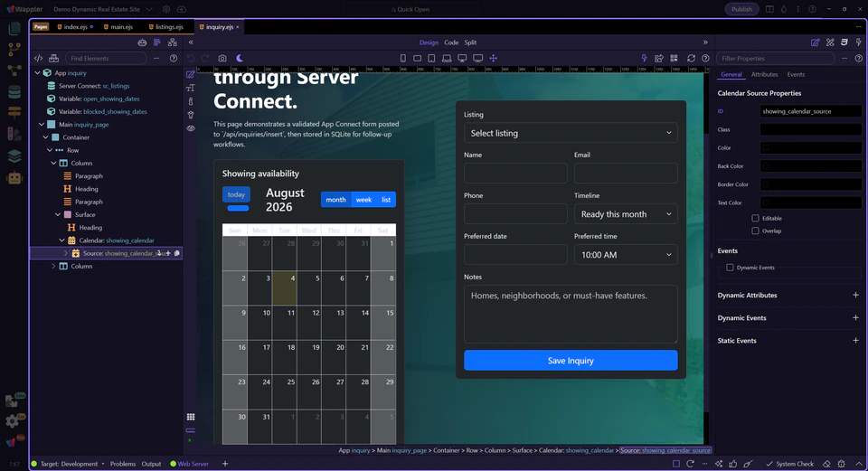Switch calendar to month view
The image size is (868, 471).
(335, 199)
